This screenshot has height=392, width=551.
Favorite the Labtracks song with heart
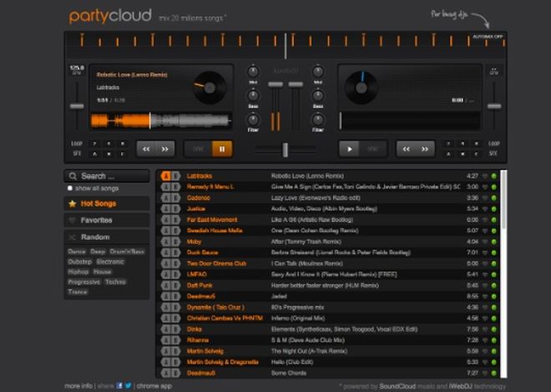(485, 176)
